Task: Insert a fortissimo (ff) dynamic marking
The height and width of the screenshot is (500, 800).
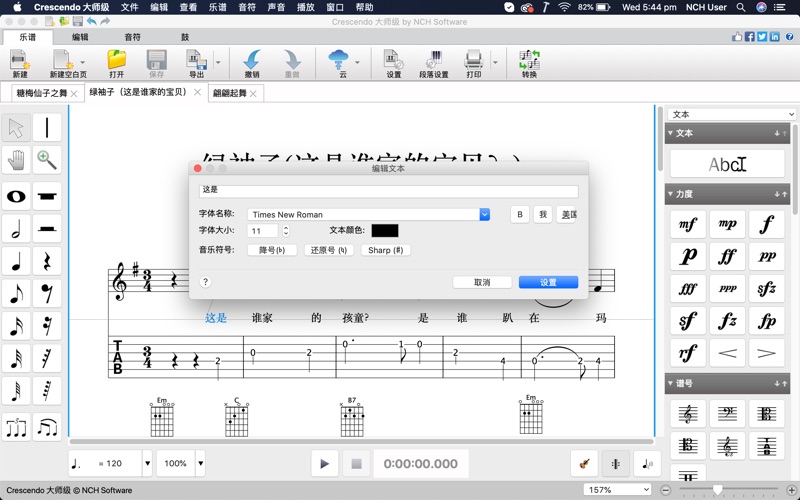Action: coord(727,257)
